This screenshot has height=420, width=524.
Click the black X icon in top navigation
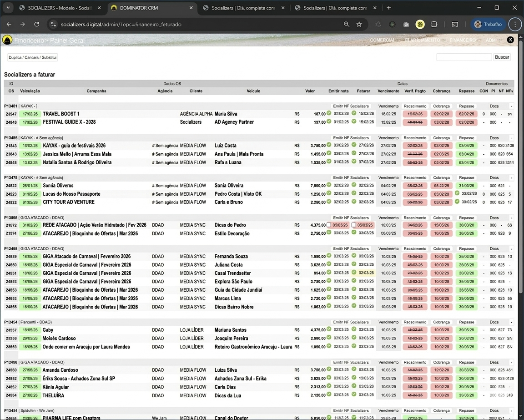pyautogui.click(x=510, y=40)
